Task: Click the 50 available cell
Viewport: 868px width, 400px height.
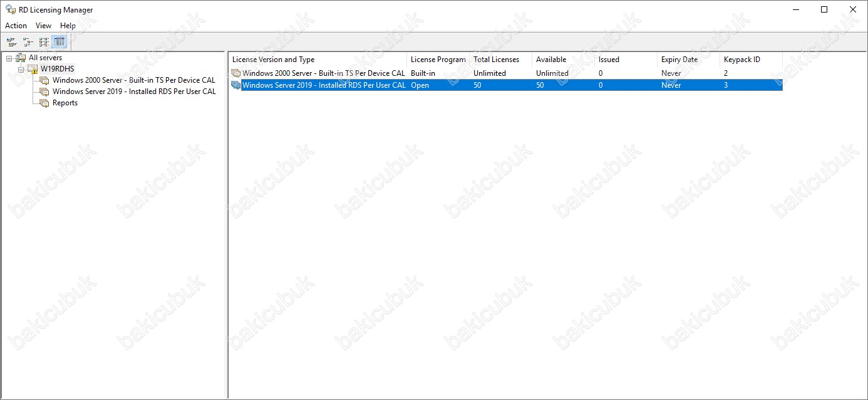Action: [540, 85]
